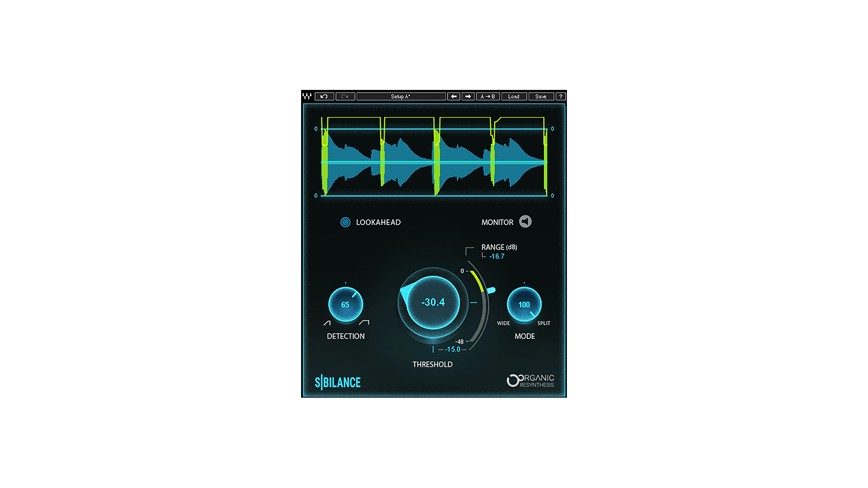Go to previous preset with left arrow
This screenshot has height=488, width=868.
pos(453,96)
